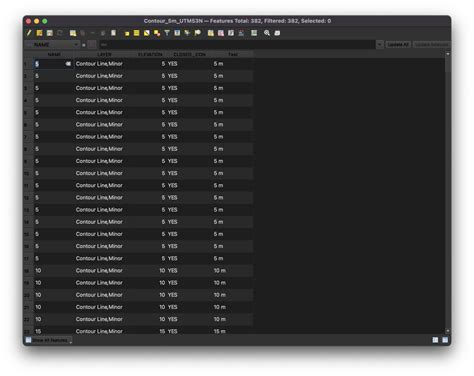This screenshot has width=474, height=376.
Task: Toggle docking of the attribute table
Action: 277,33
